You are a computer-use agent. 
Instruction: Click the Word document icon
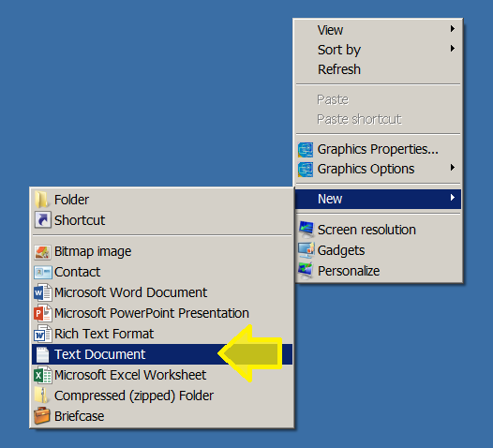click(x=43, y=292)
